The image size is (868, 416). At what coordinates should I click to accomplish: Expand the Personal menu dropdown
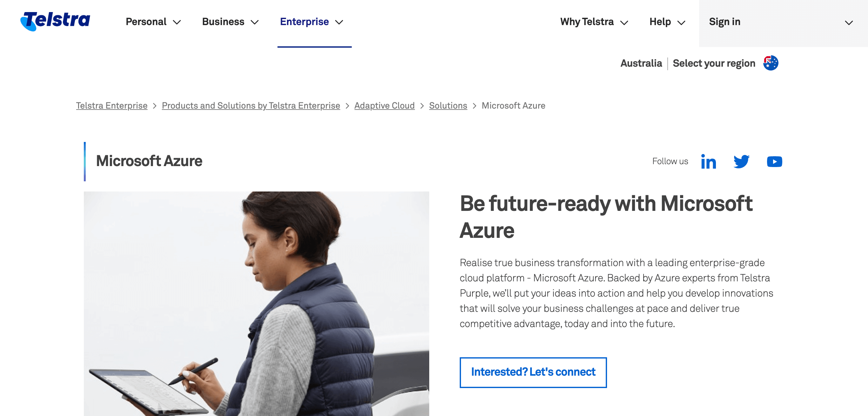coord(152,22)
